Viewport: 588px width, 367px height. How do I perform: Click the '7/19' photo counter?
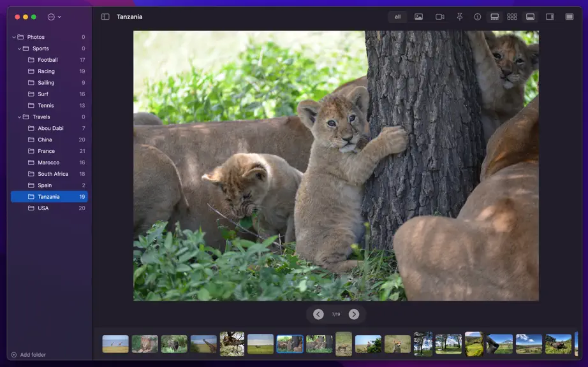336,315
